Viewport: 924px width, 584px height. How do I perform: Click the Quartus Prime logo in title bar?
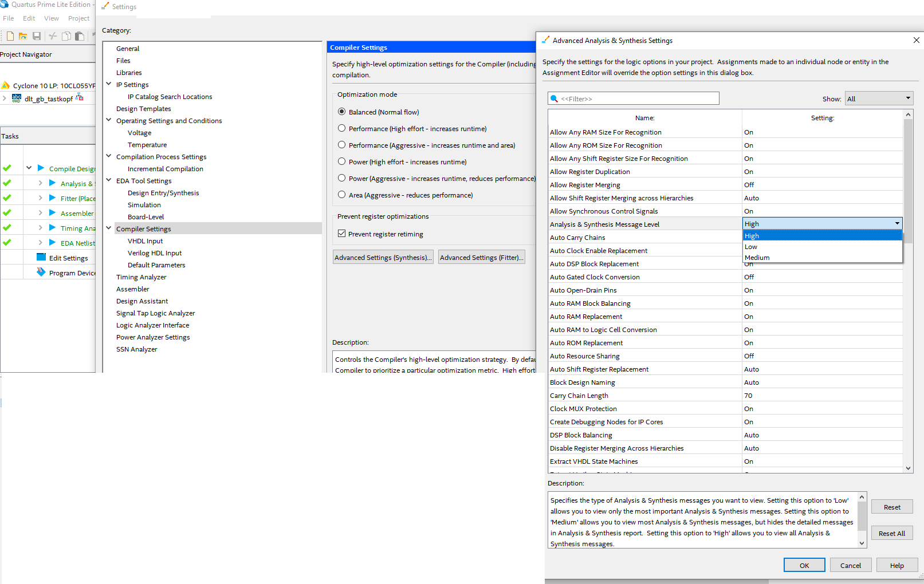[5, 5]
